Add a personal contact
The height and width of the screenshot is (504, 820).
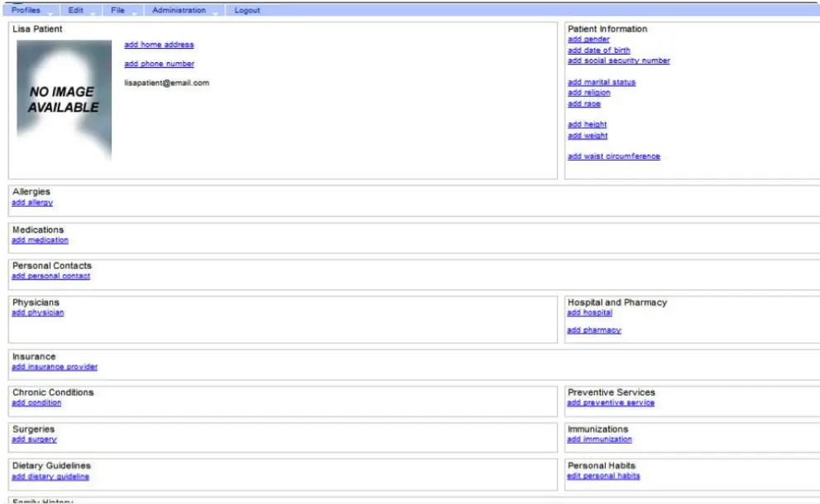tap(50, 276)
